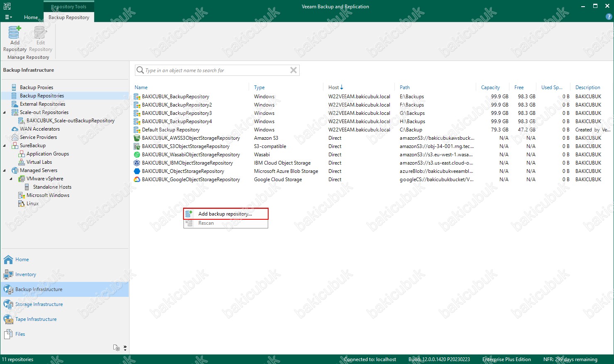Screen dimensions: 614x364
Task: Open External Repositories tree node
Action: [42, 104]
